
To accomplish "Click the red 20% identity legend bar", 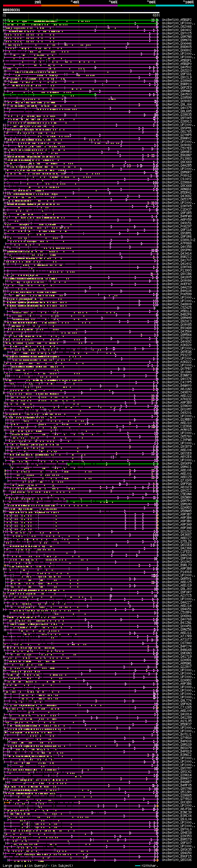I will [22, 6].
